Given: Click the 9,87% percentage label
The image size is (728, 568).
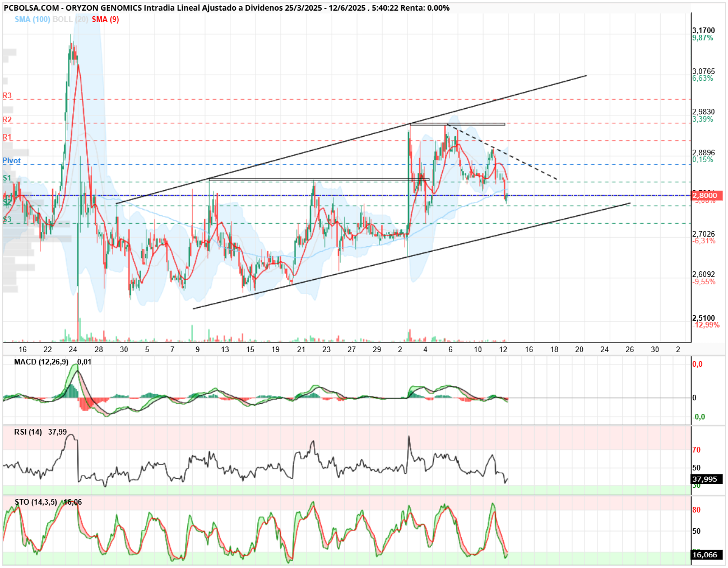Looking at the screenshot, I should 703,38.
